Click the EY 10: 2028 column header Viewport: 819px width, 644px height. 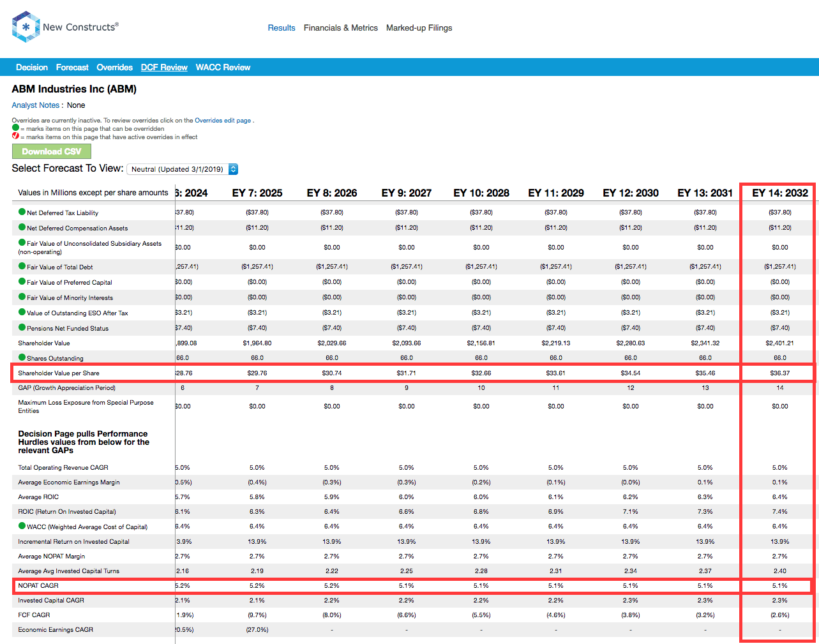481,193
